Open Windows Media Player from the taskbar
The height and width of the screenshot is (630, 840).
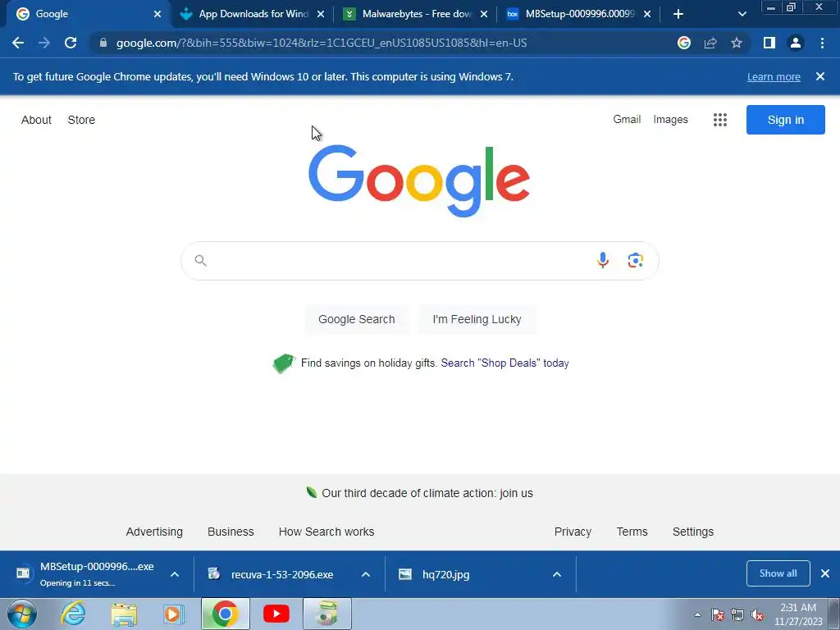(174, 614)
